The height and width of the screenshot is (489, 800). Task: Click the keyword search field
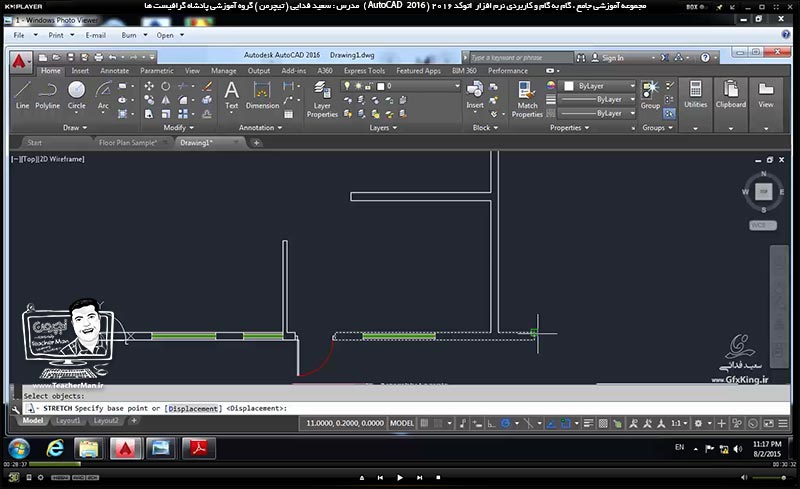(x=521, y=58)
